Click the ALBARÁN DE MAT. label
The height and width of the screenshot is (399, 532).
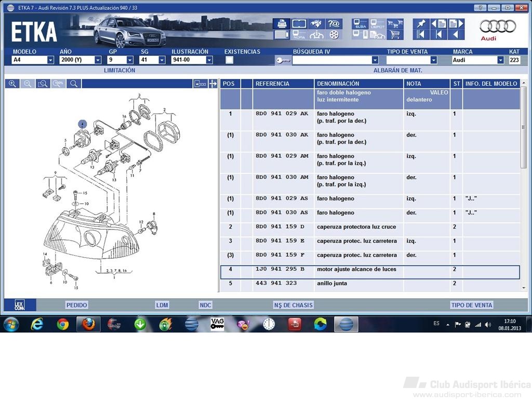[397, 70]
